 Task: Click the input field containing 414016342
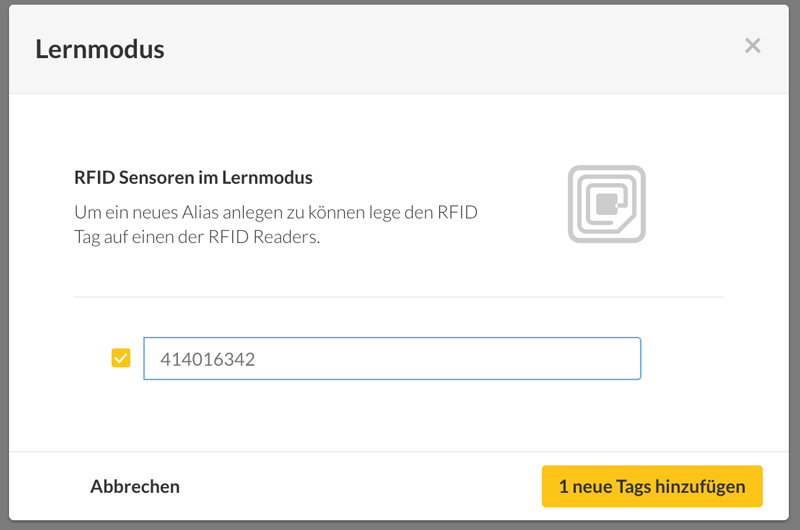click(392, 358)
